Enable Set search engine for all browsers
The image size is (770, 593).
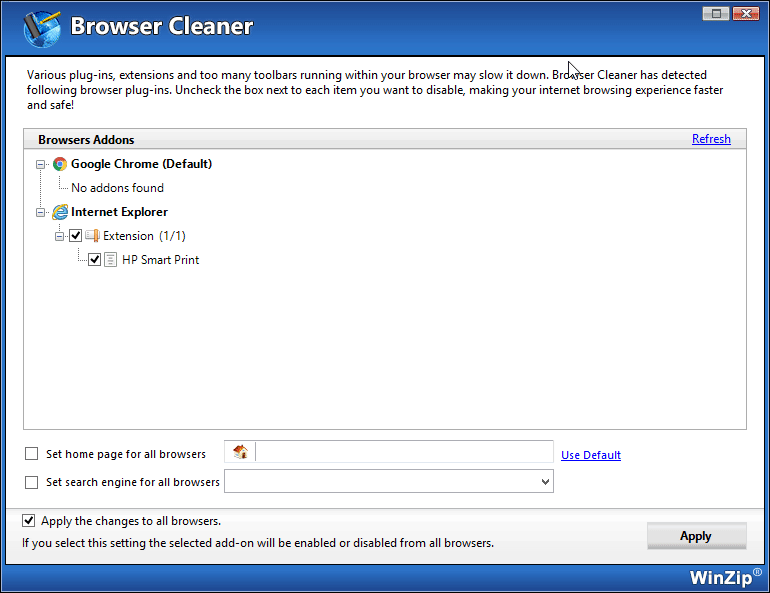click(32, 482)
